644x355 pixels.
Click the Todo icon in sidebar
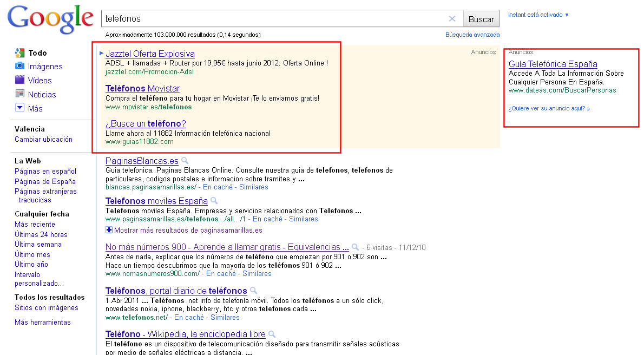19,52
